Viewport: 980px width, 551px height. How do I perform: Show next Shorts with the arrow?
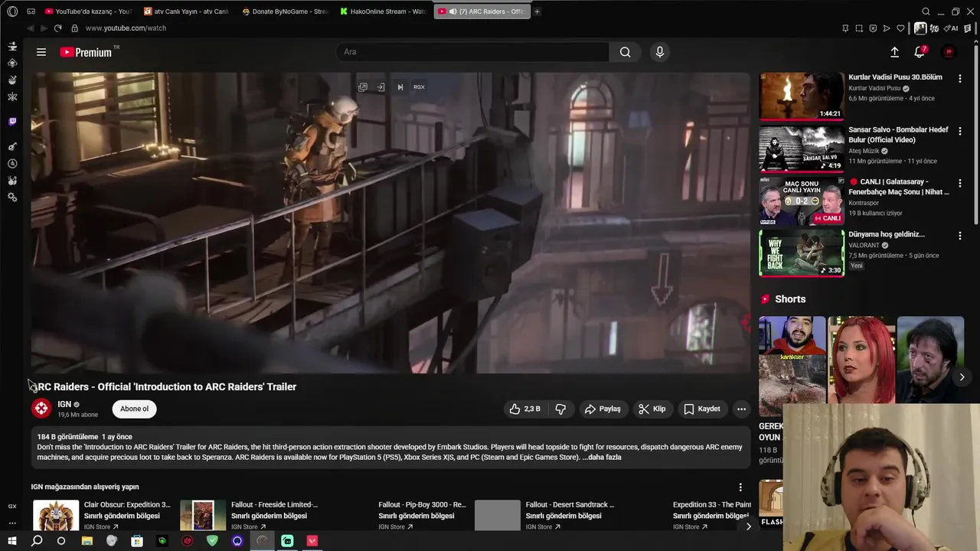(962, 377)
